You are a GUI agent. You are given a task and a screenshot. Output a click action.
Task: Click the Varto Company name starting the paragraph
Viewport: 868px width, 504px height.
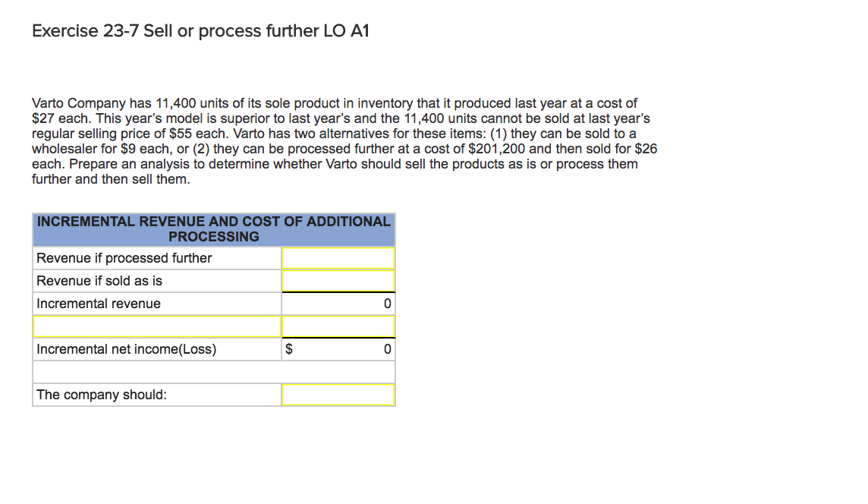(72, 103)
